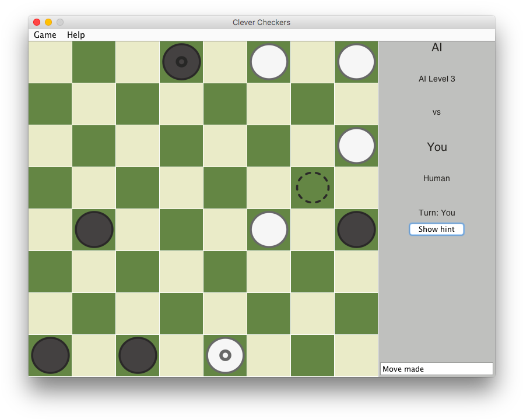Select the black piece in the bottom-left corner
The image size is (523, 420).
coord(50,355)
